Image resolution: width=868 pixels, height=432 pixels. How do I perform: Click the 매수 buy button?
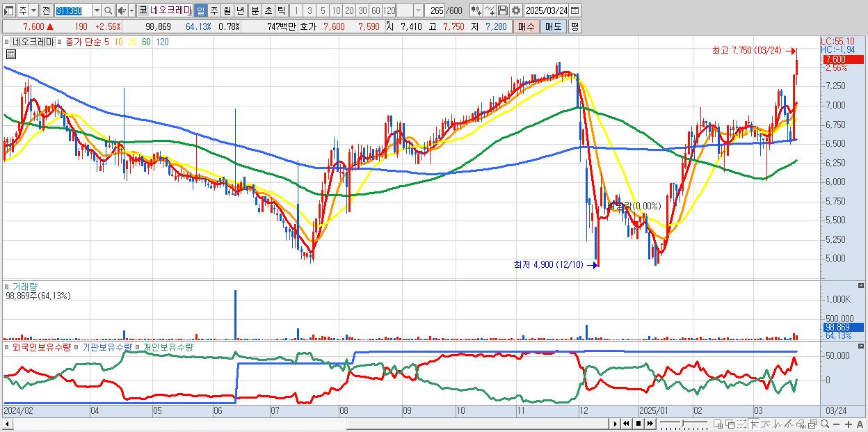click(525, 26)
